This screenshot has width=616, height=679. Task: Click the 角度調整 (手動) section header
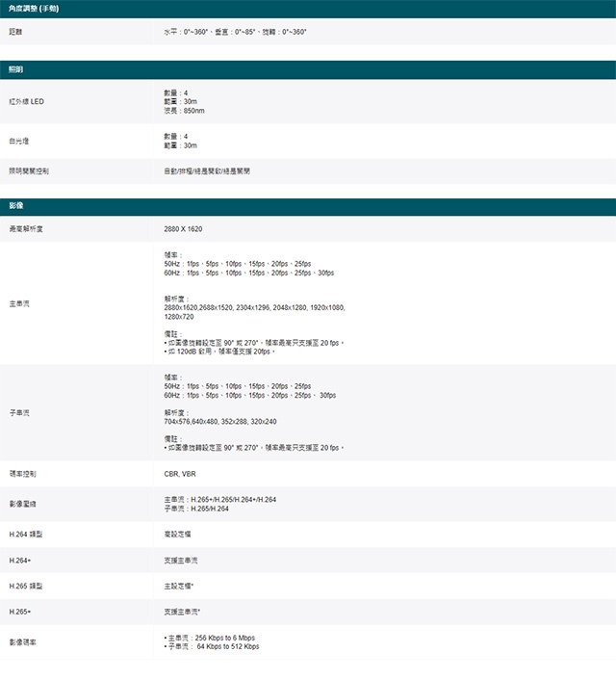tap(34, 9)
